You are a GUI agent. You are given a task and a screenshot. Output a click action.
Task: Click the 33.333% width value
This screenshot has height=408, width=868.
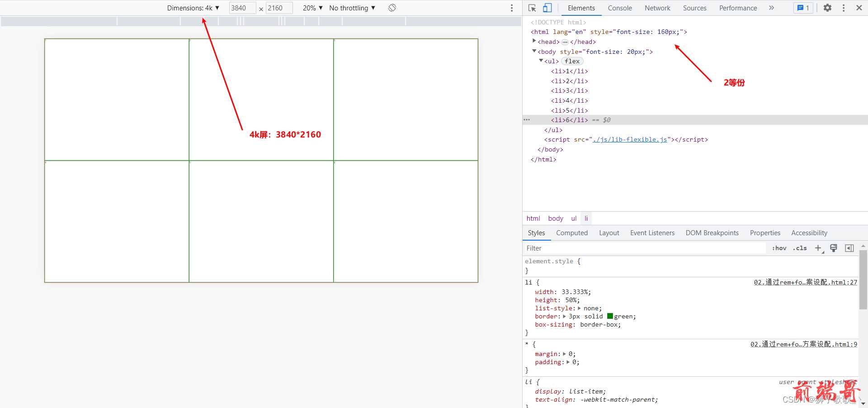click(574, 292)
